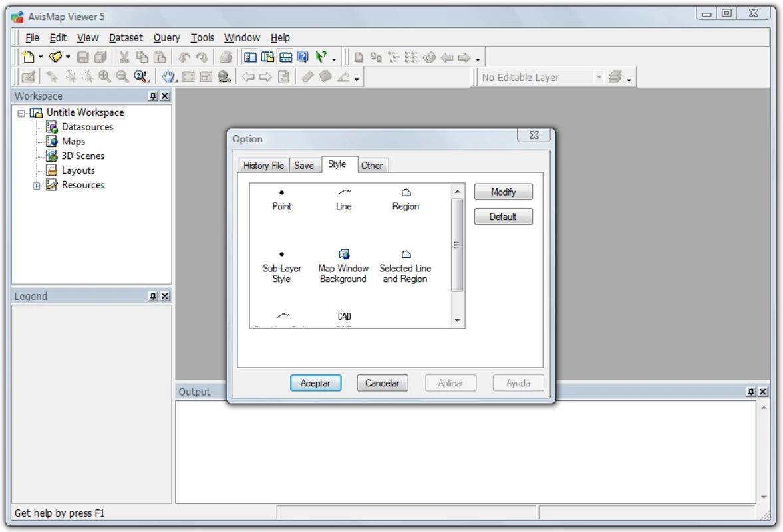This screenshot has width=783, height=532.
Task: Click the Paste clipboard icon
Action: click(x=160, y=57)
